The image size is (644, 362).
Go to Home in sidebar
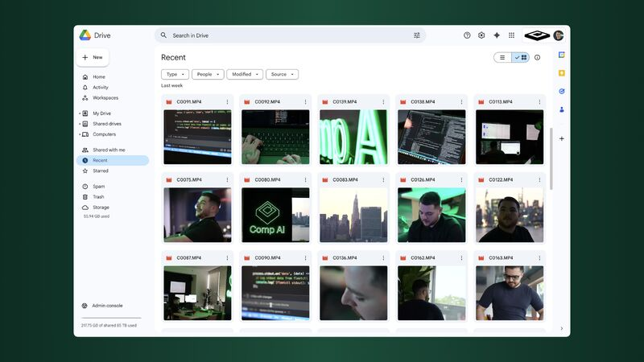point(113,76)
